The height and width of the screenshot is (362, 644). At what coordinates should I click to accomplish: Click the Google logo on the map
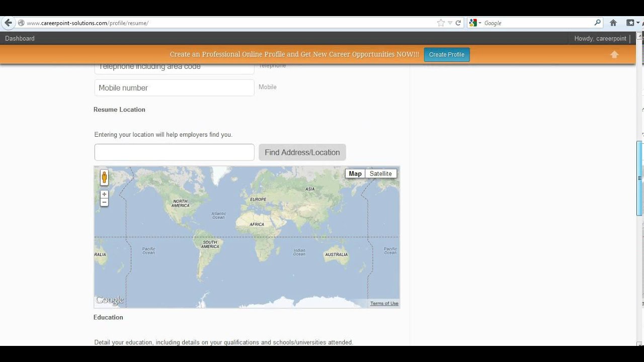point(110,300)
